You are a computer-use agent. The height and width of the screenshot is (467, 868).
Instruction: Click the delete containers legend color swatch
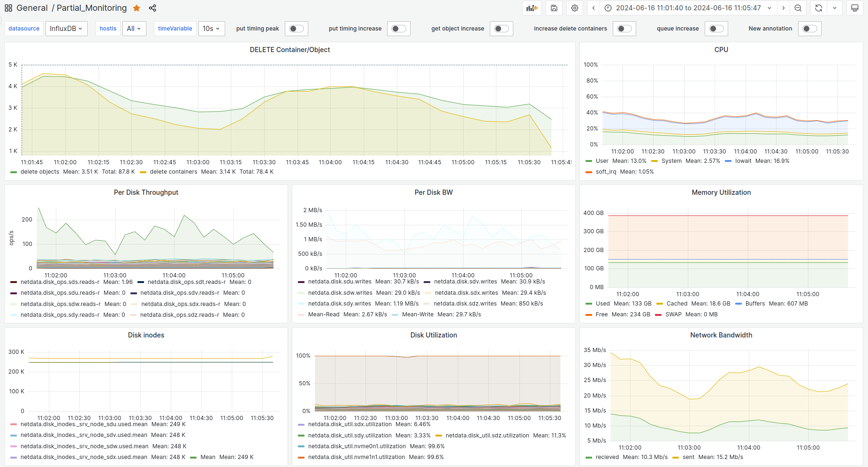pyautogui.click(x=143, y=172)
